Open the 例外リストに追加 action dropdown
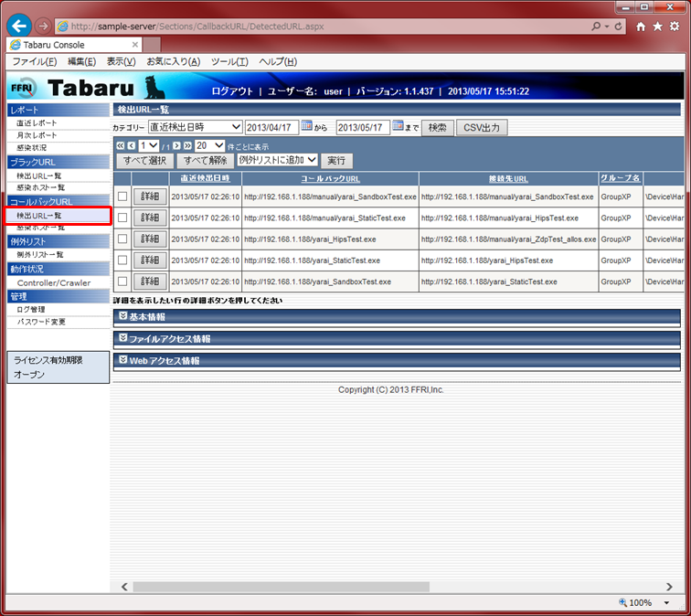Viewport: 691px width, 616px height. point(277,160)
